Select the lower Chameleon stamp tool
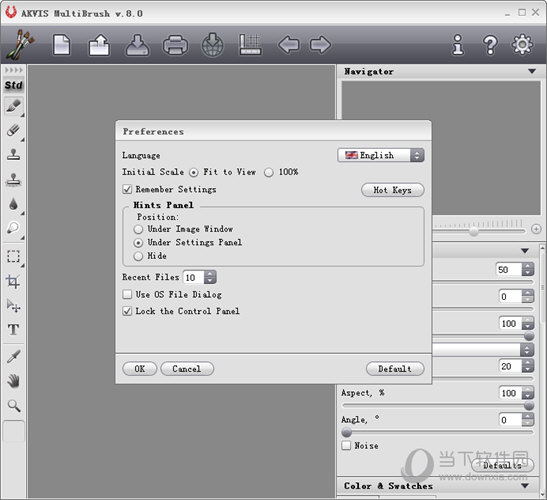This screenshot has width=547, height=500. tap(14, 179)
